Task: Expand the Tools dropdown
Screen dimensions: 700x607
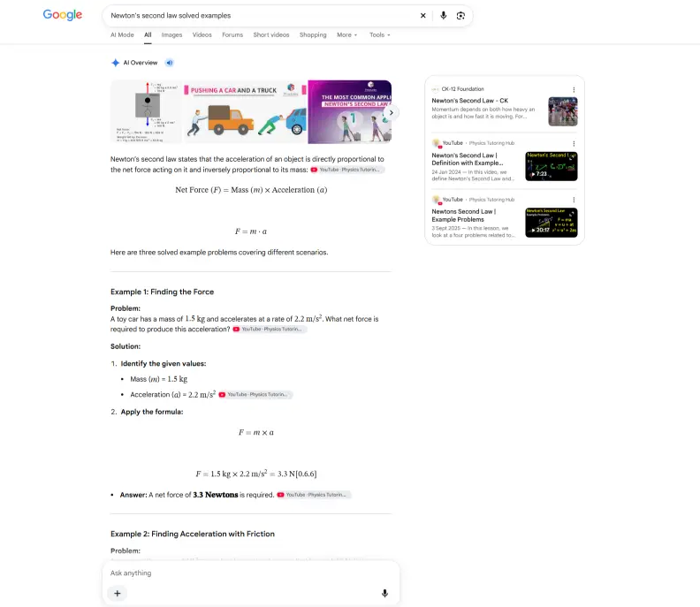Action: click(x=379, y=34)
